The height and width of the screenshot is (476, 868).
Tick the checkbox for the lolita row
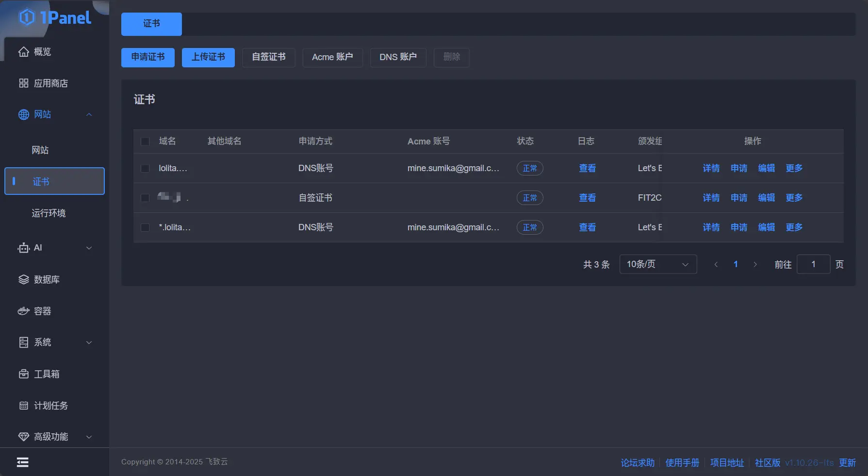pos(145,169)
